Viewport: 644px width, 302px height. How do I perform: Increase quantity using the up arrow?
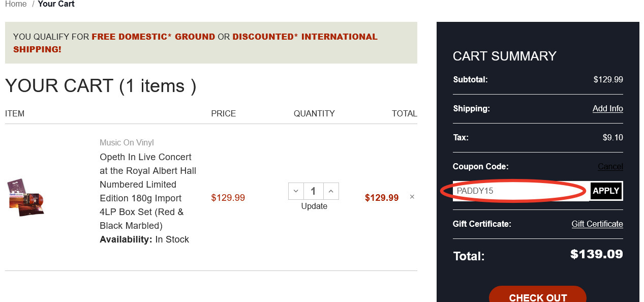click(x=331, y=191)
